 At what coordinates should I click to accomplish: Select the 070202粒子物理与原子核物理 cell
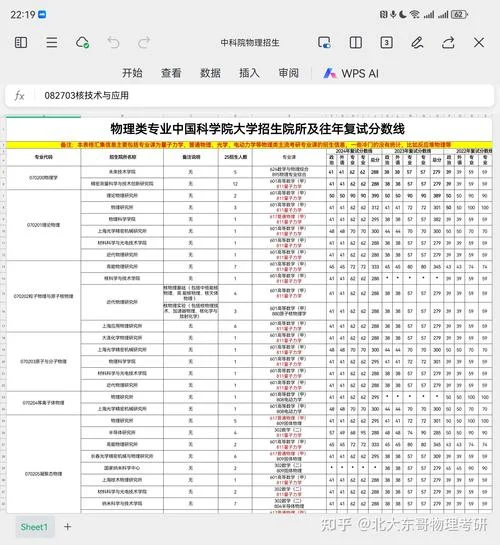coord(43,296)
